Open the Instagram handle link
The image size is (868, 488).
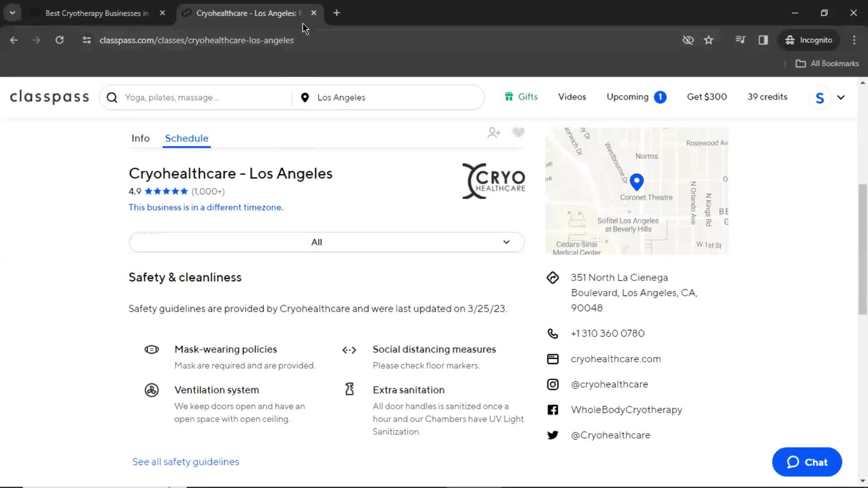tap(609, 385)
